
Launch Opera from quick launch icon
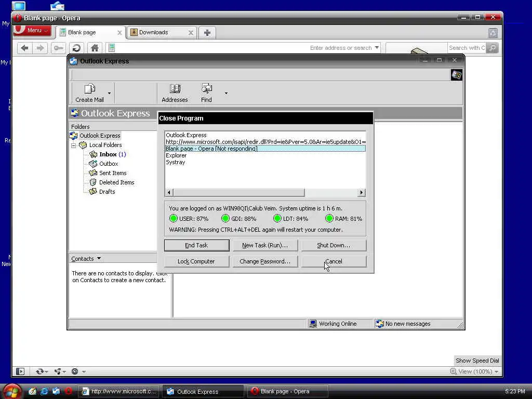click(x=68, y=391)
